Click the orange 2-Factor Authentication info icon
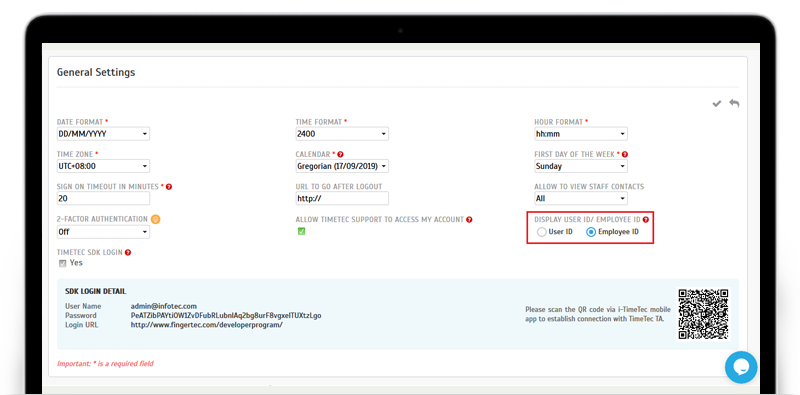Viewport: 800px width, 395px height. pyautogui.click(x=156, y=219)
